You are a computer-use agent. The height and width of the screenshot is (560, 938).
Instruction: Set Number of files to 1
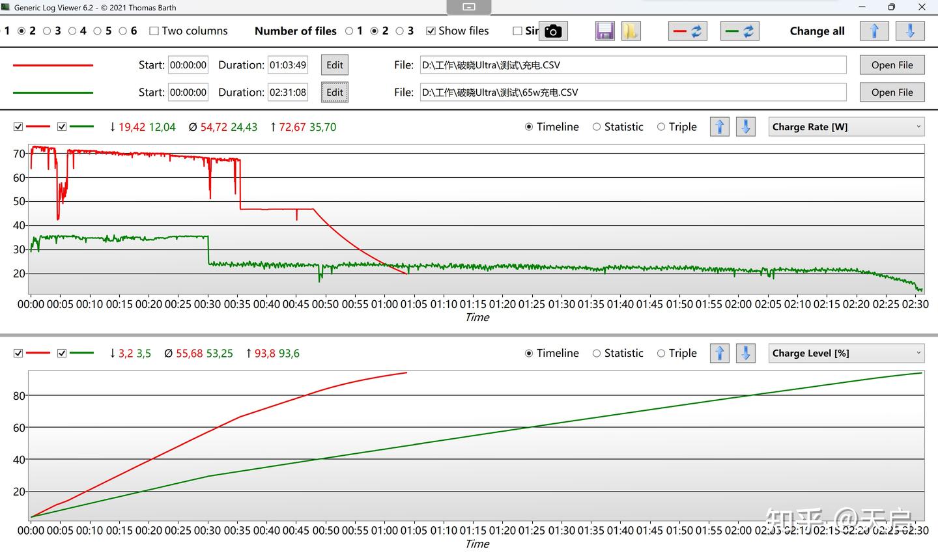[350, 31]
